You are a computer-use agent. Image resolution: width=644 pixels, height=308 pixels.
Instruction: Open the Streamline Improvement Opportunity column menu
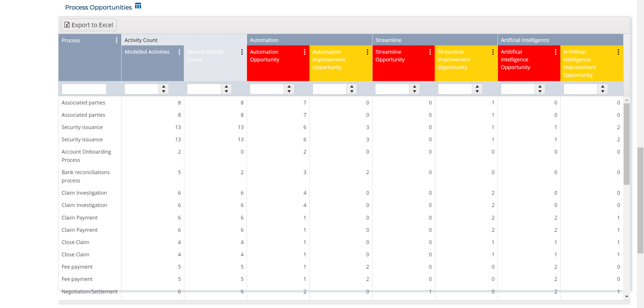(x=492, y=52)
